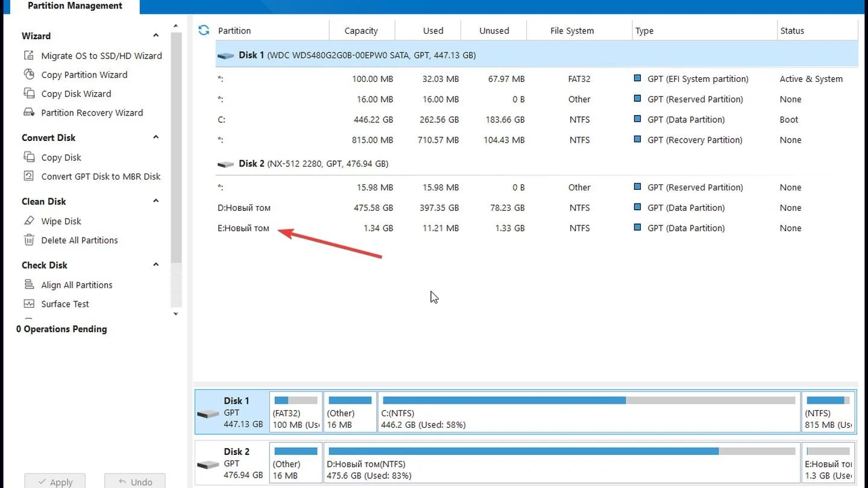Image resolution: width=868 pixels, height=488 pixels.
Task: Select the 815 MB NTFS block in disk map
Action: point(828,411)
